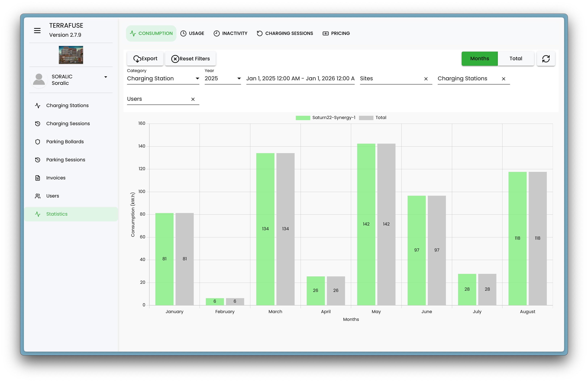Image resolution: width=588 pixels, height=382 pixels.
Task: Go to Charging Sessions sidebar item
Action: coord(68,124)
